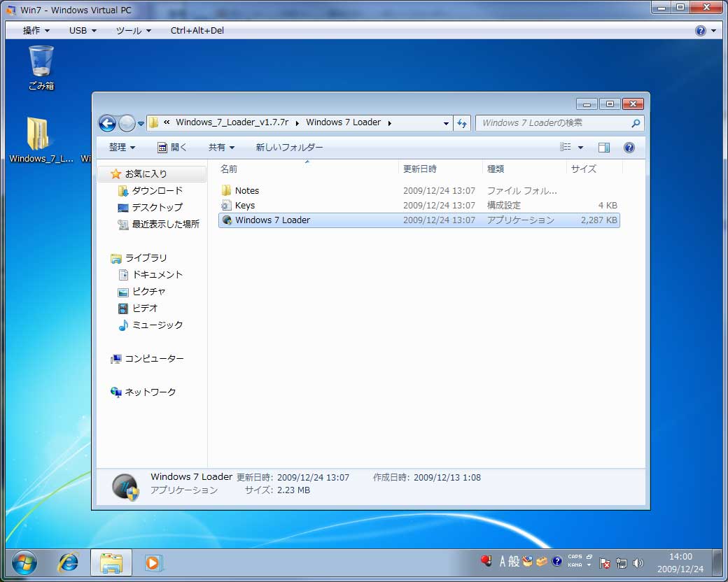Open the recent pages dropdown beside the nav arrows
This screenshot has height=582, width=728.
click(x=141, y=123)
